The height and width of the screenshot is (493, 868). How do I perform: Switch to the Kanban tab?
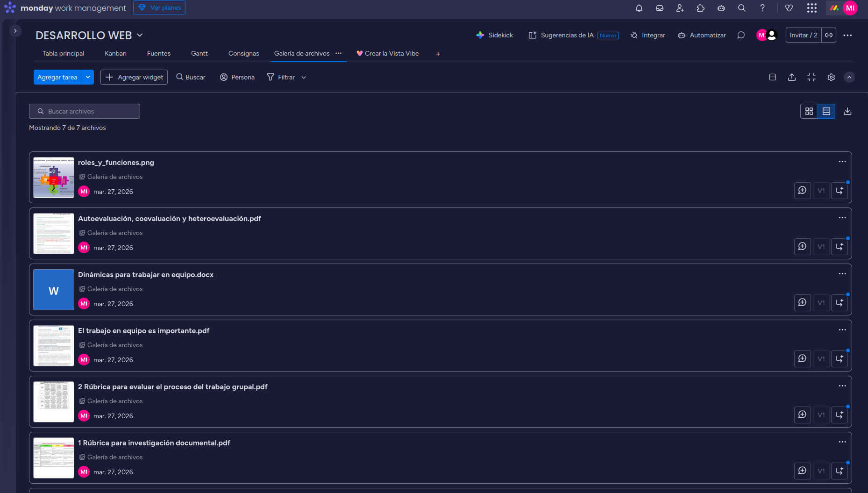(x=115, y=53)
